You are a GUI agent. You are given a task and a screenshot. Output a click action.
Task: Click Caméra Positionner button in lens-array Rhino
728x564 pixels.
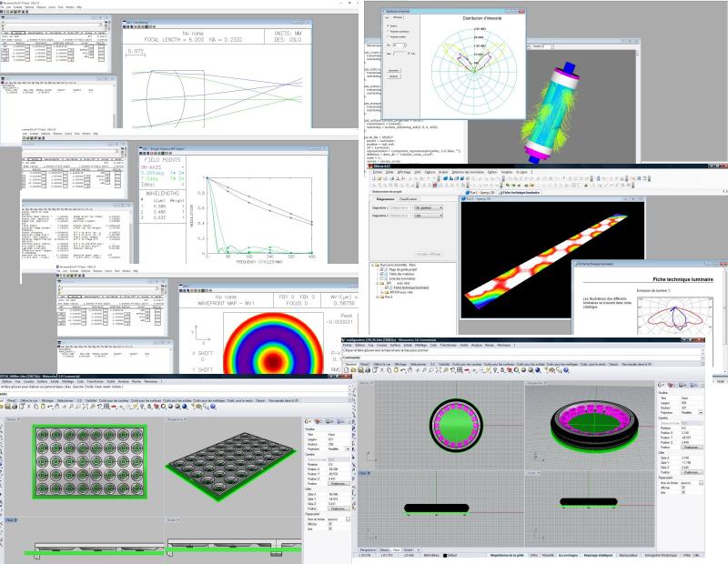coord(339,484)
